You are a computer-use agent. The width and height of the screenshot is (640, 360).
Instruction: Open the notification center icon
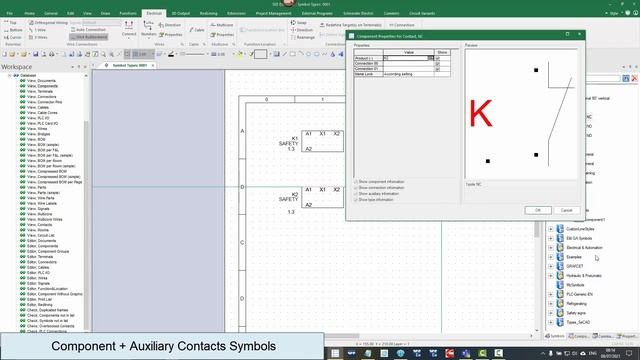point(629,353)
